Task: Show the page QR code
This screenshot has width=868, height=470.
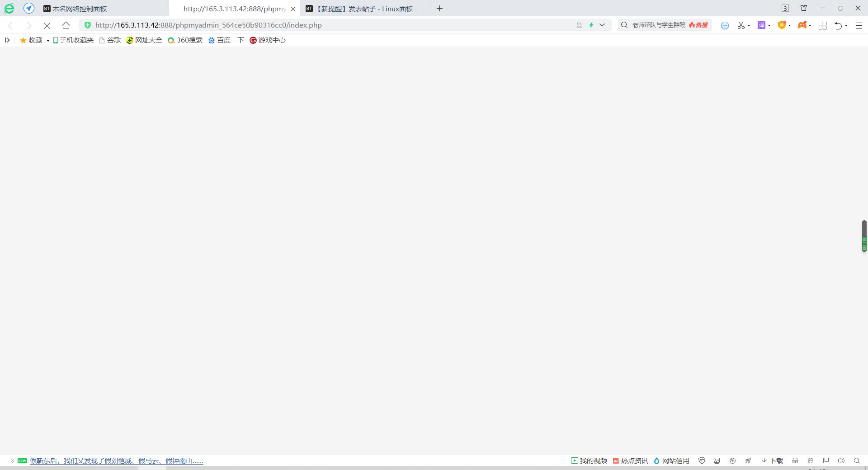Action: [580, 25]
